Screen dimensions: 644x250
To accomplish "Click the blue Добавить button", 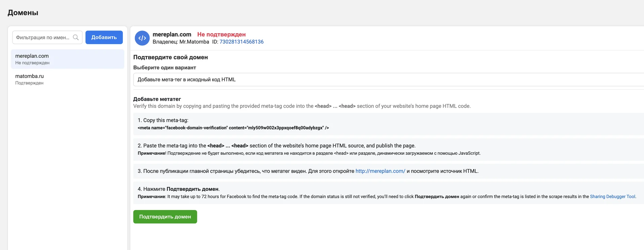I will 104,37.
